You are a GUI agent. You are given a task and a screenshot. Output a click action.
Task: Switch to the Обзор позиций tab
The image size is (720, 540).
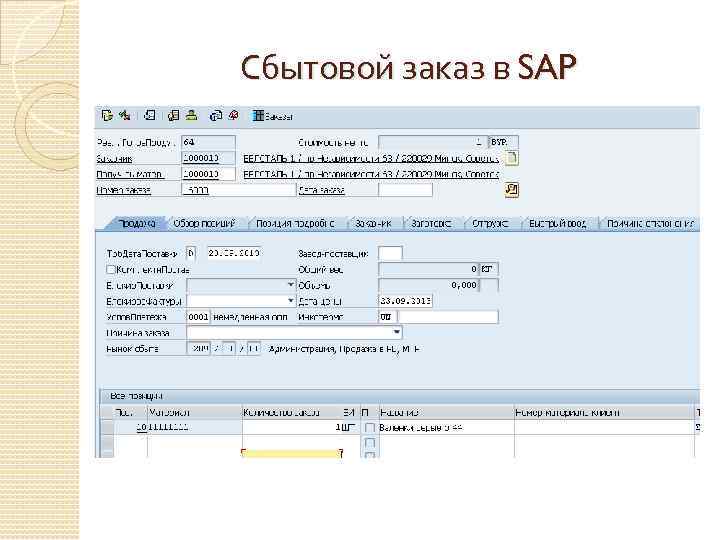click(205, 224)
